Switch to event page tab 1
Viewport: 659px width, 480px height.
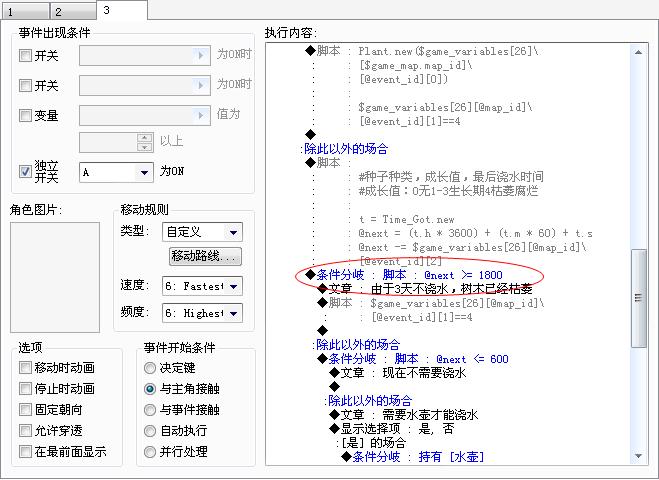click(x=25, y=11)
